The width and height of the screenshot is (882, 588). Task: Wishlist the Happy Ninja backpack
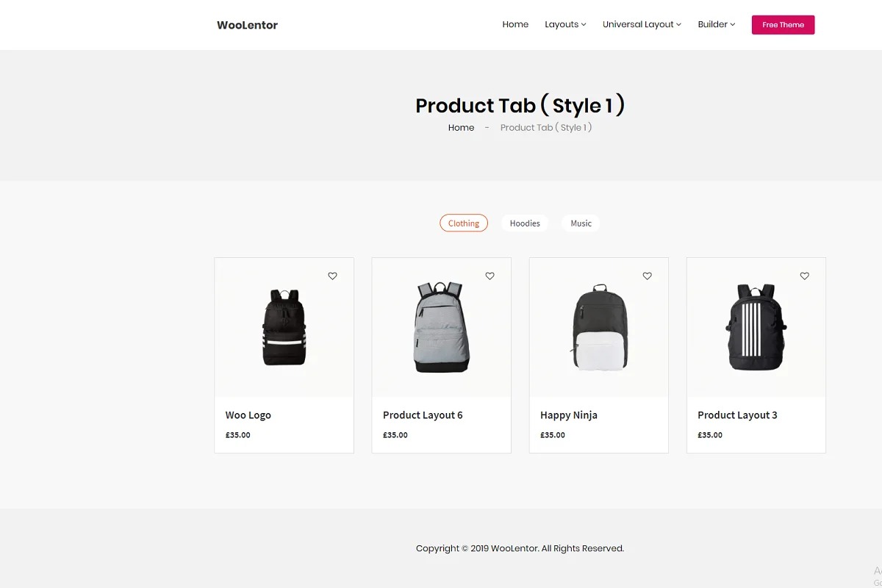coord(647,276)
